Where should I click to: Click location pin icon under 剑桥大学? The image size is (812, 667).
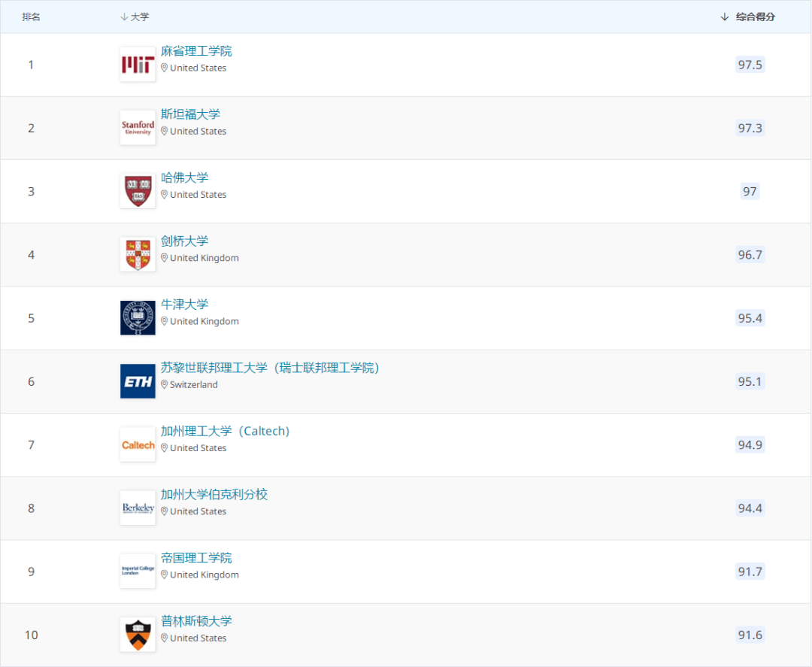pos(164,258)
